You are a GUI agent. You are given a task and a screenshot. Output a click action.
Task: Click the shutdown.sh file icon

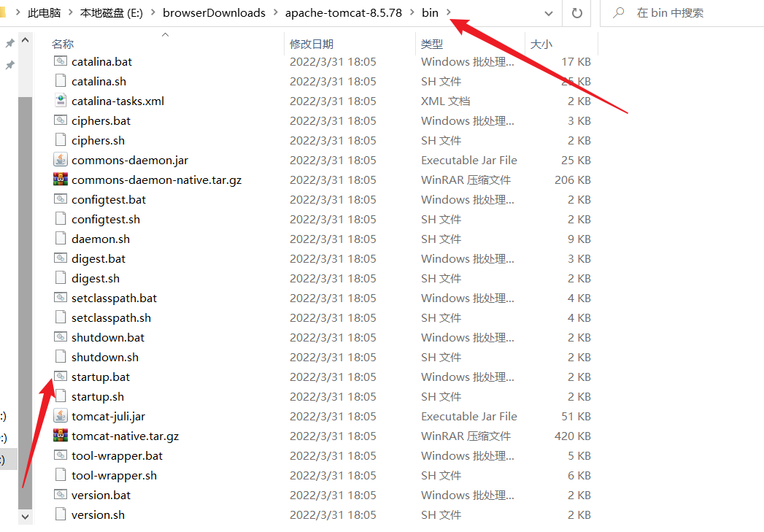61,357
